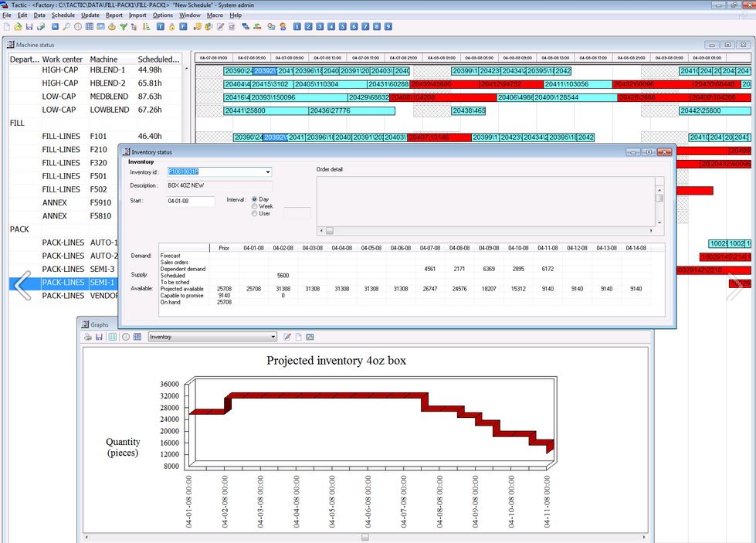Open the Inventory id dropdown
The image size is (756, 543).
[x=268, y=171]
